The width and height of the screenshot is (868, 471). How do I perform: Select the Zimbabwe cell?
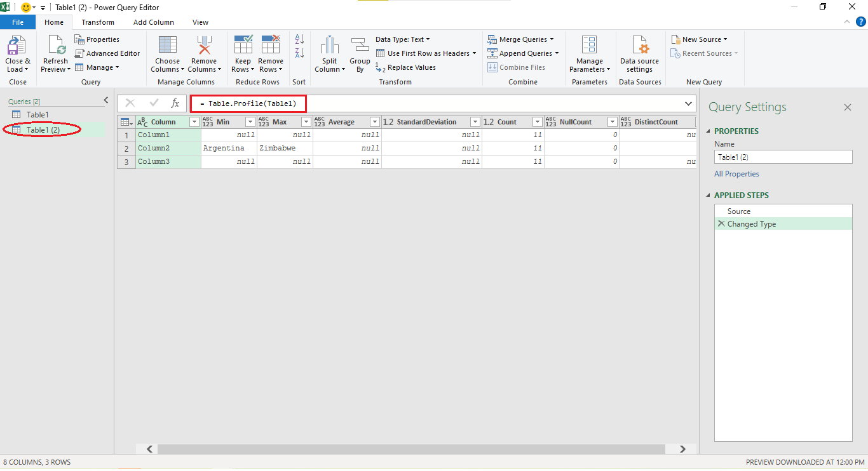click(x=285, y=148)
